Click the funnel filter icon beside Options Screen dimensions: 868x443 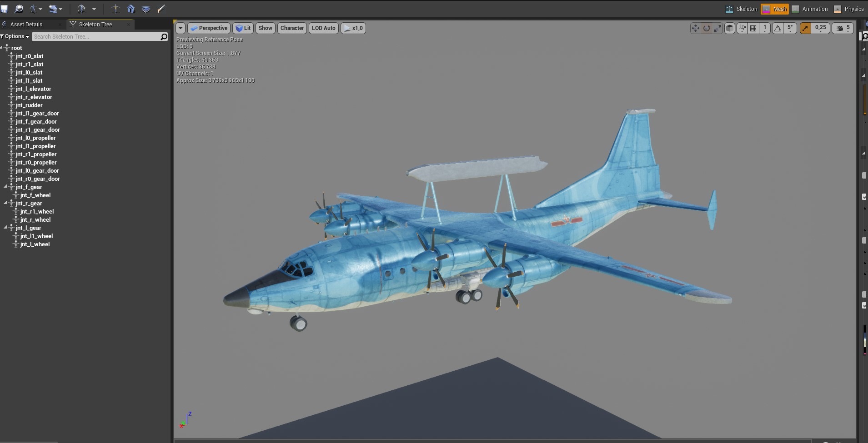2,36
